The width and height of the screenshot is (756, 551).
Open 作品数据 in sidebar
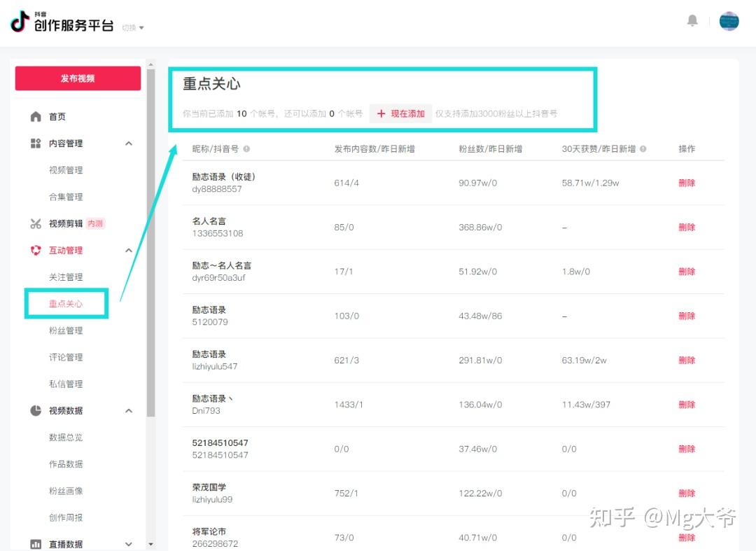(x=66, y=464)
